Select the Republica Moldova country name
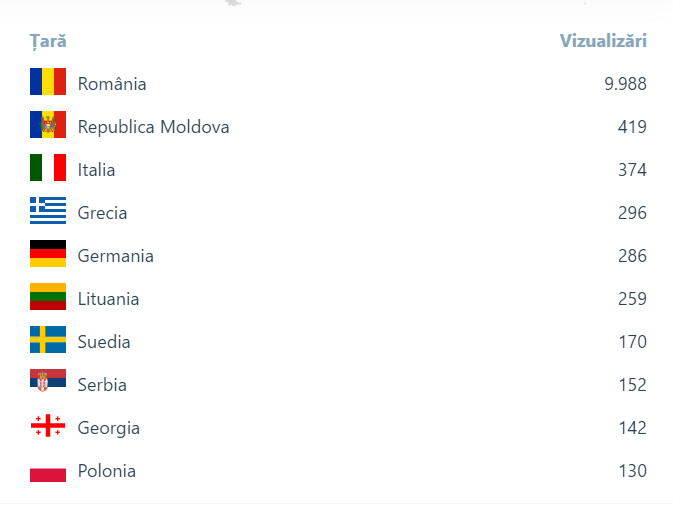 153,127
